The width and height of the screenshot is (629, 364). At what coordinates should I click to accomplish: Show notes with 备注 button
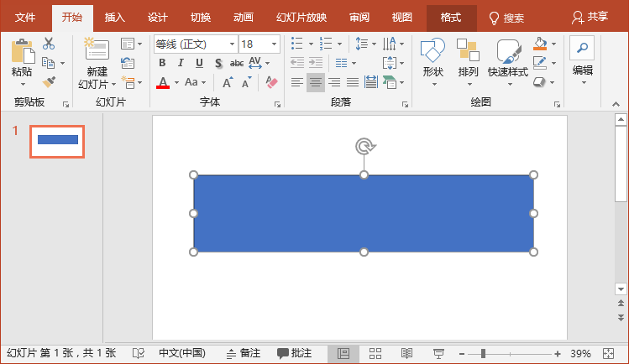[x=244, y=353]
